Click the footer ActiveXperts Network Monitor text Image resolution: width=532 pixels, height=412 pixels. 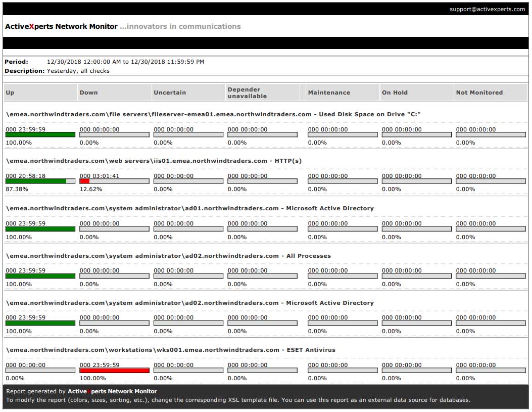[112, 391]
